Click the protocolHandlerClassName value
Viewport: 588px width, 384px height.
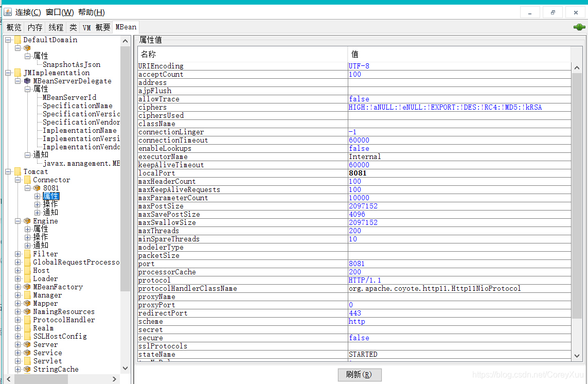[435, 289]
